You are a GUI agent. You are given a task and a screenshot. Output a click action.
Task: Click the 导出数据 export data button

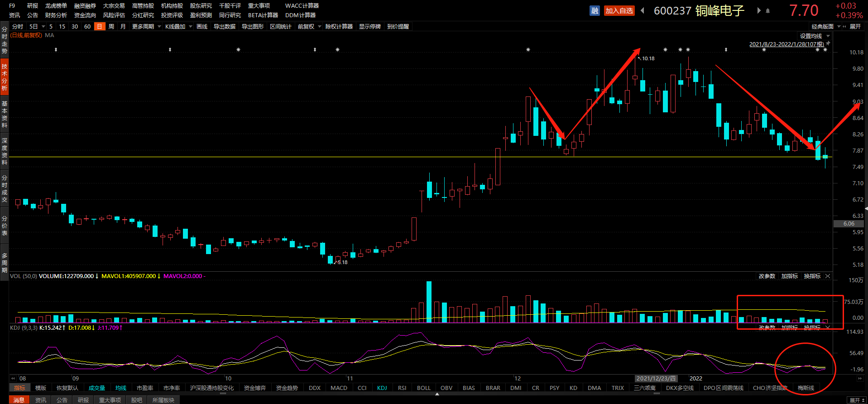225,27
